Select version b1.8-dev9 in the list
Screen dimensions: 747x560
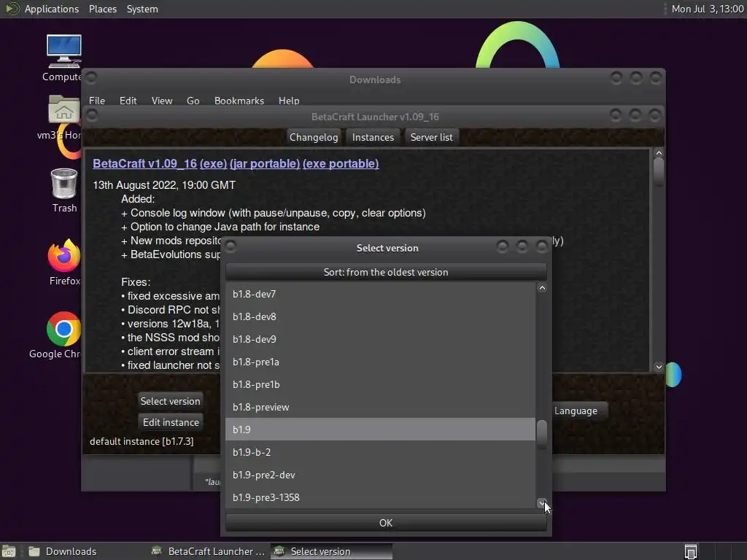click(380, 339)
